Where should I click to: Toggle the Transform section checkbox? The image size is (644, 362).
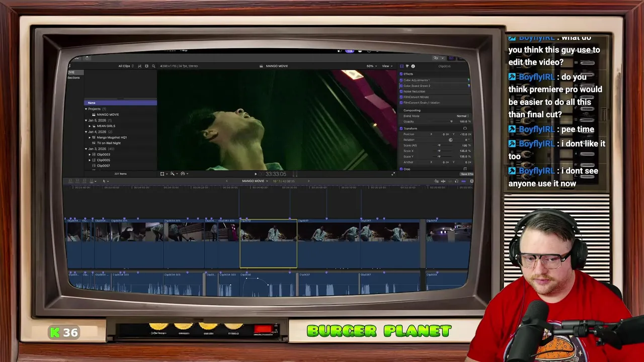click(401, 128)
